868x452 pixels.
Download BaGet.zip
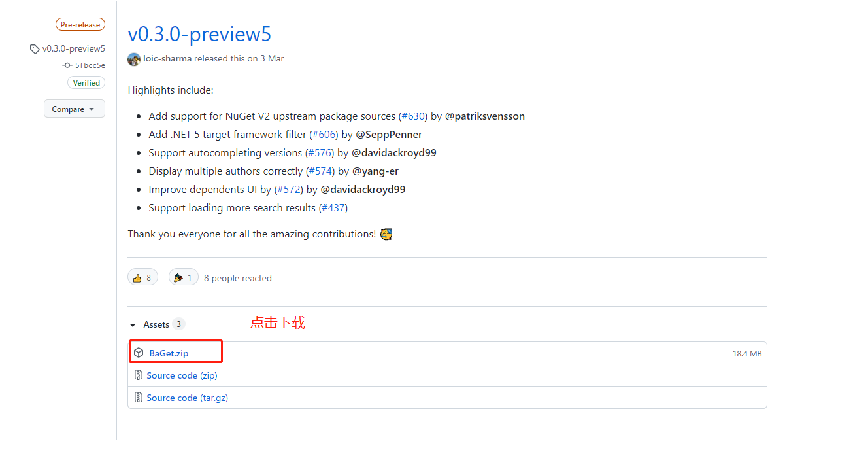(x=169, y=353)
